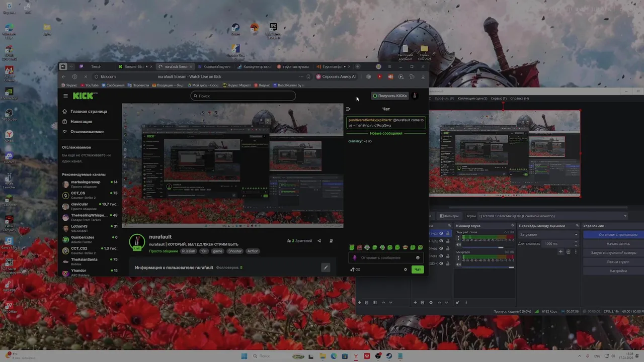This screenshot has width=644, height=362.
Task: Click the green Чат send button
Action: click(418, 269)
